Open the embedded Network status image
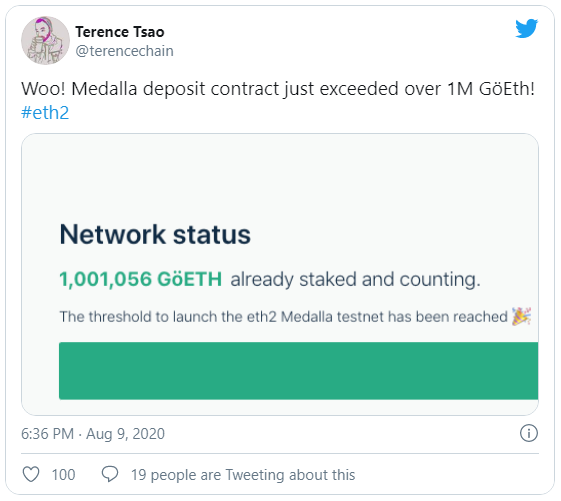Viewport: 561px width, 501px height. 280,274
